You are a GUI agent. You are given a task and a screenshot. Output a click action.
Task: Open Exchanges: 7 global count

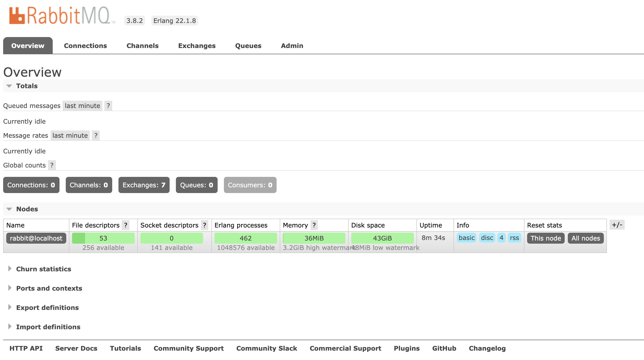pos(144,185)
